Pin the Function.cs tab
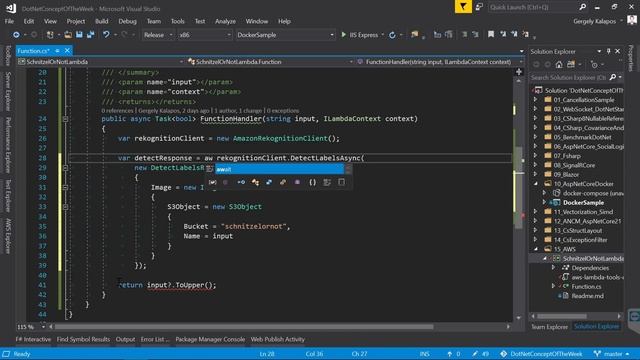Viewport: 640px width, 360px height. pyautogui.click(x=58, y=51)
